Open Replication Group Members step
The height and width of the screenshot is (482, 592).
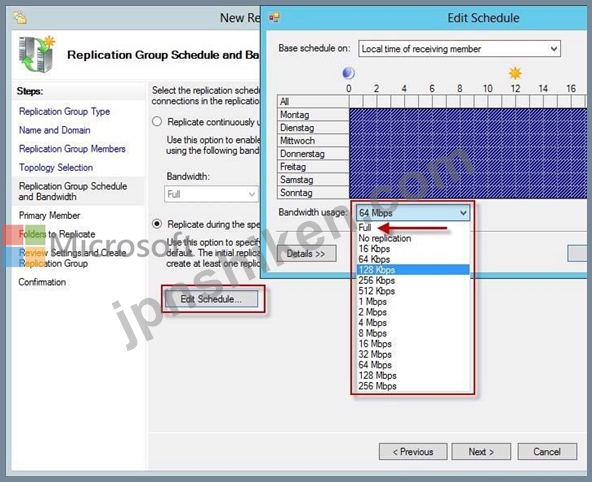pyautogui.click(x=72, y=149)
